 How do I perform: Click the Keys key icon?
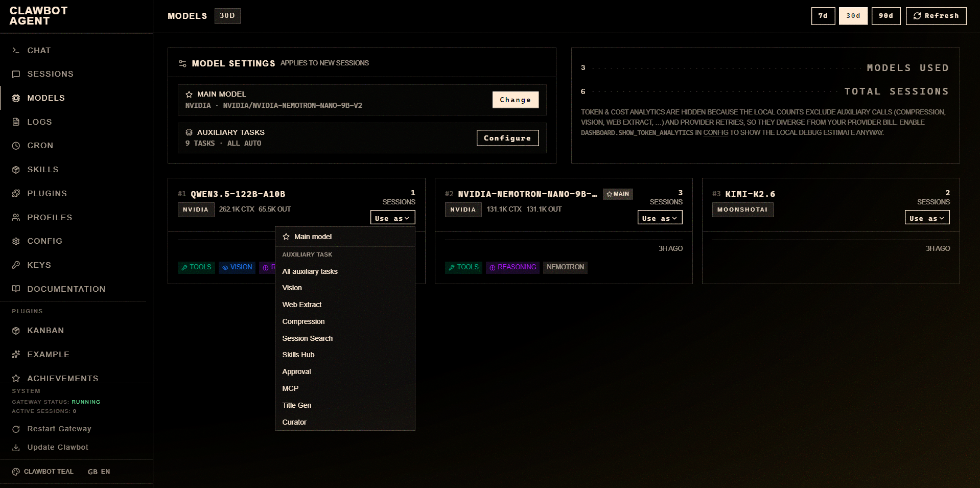[x=16, y=265]
